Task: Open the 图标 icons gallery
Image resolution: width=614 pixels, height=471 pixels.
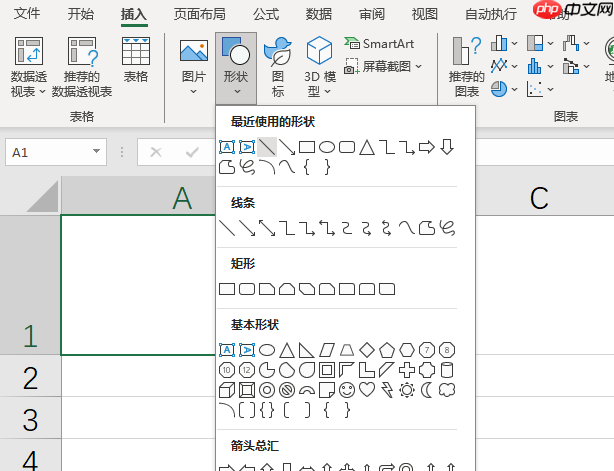Action: (x=278, y=67)
